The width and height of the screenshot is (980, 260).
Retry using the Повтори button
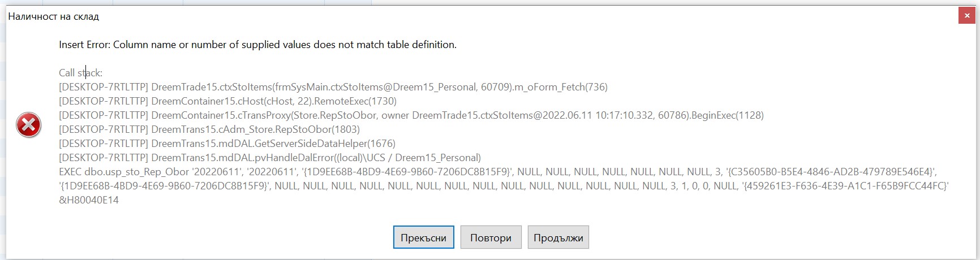pos(491,237)
